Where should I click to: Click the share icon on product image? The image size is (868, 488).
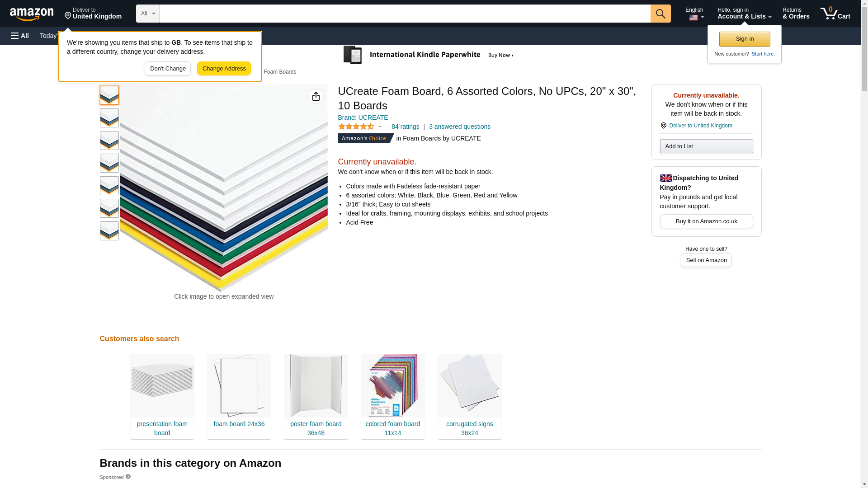(316, 96)
